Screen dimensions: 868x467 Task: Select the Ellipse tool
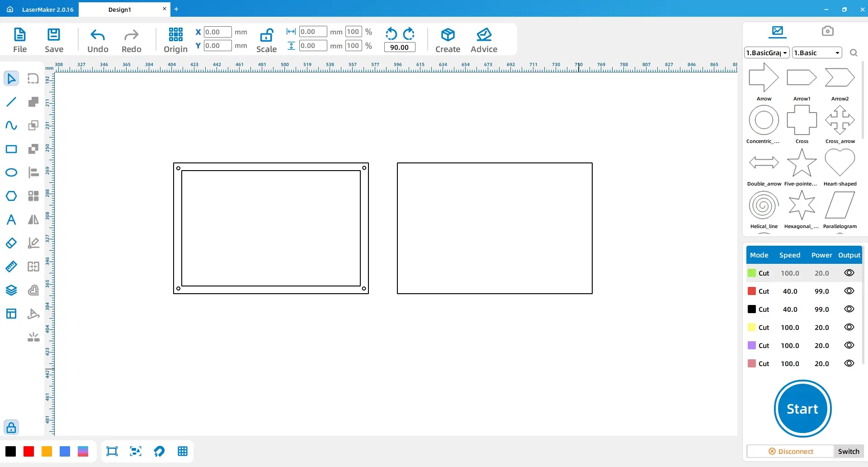coord(11,172)
